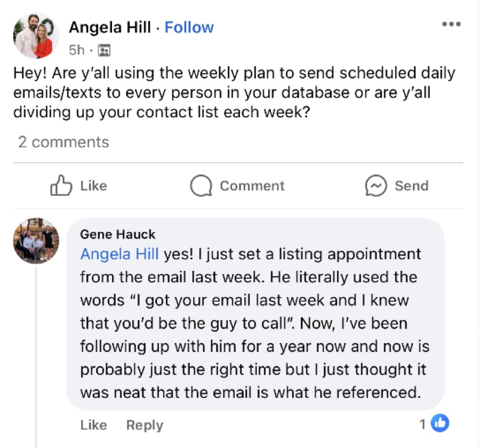Click the blue like reaction icon on comment

[x=440, y=423]
